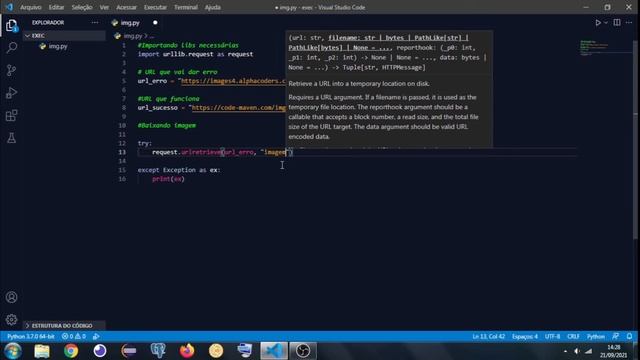Viewport: 640px width, 360px height.
Task: Open the Ajuda menu
Action: (213, 7)
